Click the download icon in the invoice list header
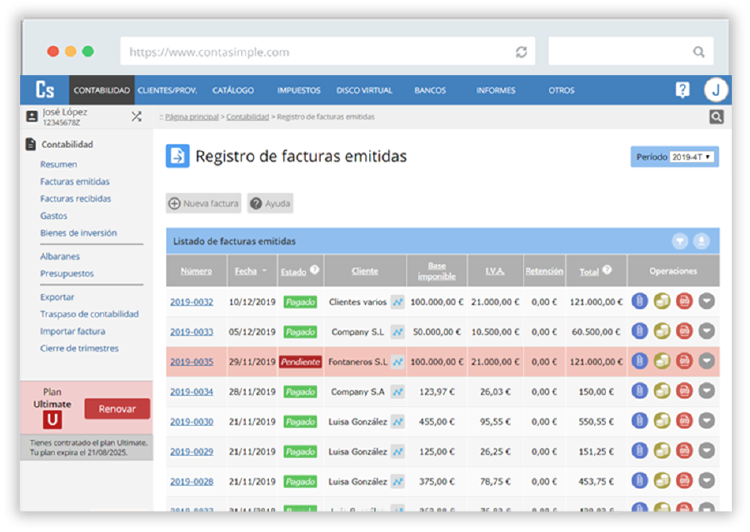This screenshot has width=750, height=532. click(x=702, y=241)
